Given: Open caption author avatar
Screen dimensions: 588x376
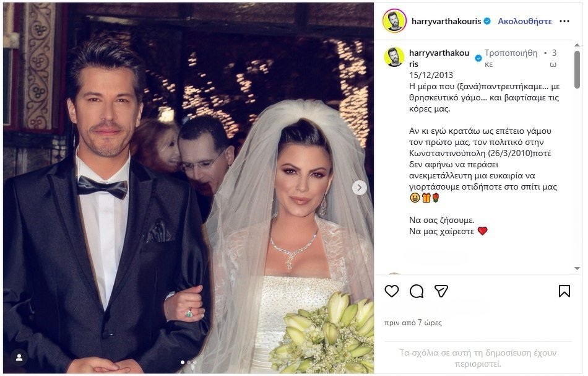Looking at the screenshot, I should [x=394, y=58].
